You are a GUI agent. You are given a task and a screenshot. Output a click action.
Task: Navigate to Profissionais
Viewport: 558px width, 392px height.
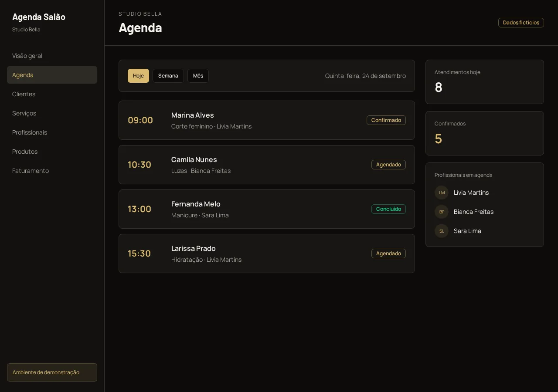point(52,132)
